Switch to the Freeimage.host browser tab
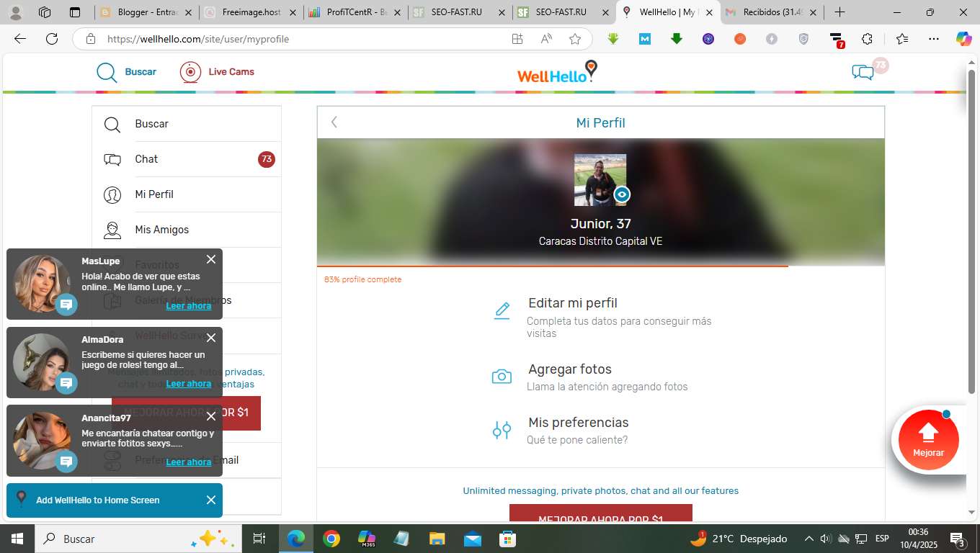Viewport: 980px width, 553px height. (x=250, y=12)
